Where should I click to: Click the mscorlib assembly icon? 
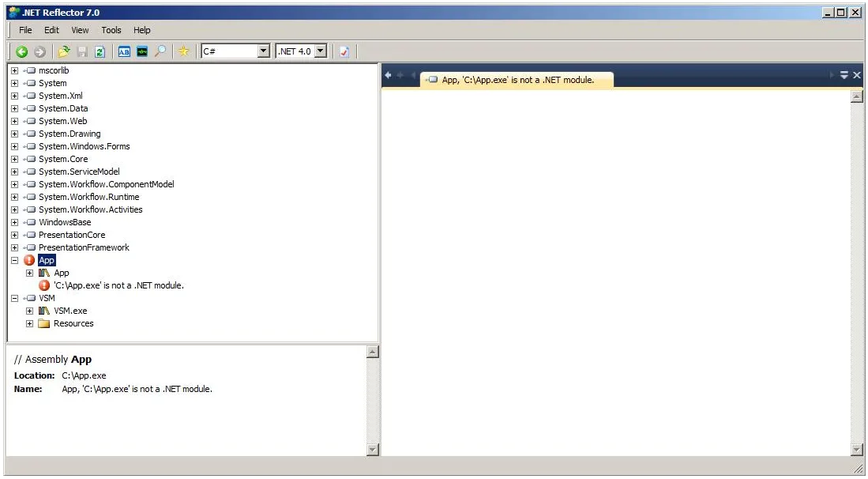click(x=30, y=70)
